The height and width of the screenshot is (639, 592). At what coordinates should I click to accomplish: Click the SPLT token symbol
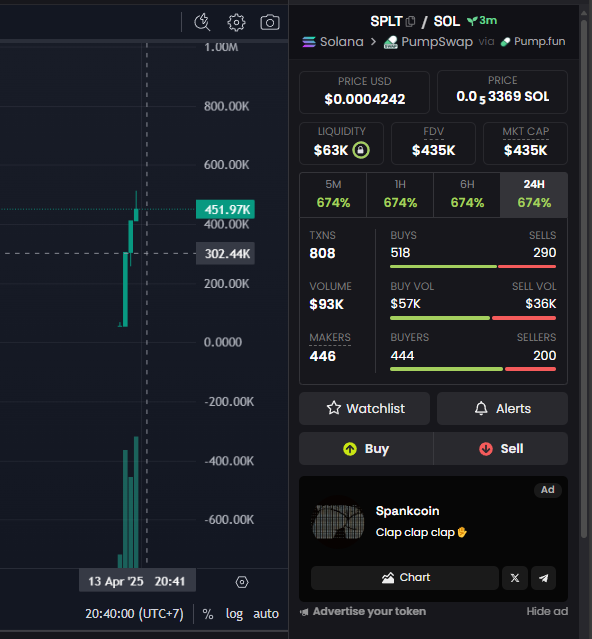[x=386, y=21]
